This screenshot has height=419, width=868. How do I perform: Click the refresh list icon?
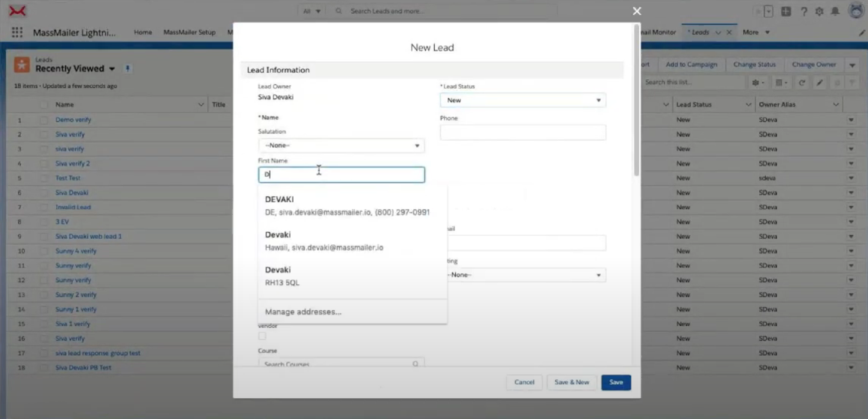802,83
